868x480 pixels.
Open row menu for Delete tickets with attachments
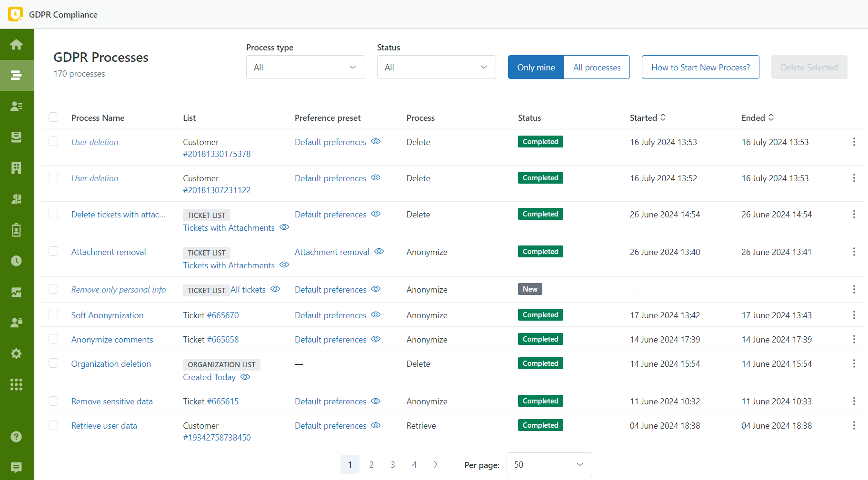pos(854,214)
